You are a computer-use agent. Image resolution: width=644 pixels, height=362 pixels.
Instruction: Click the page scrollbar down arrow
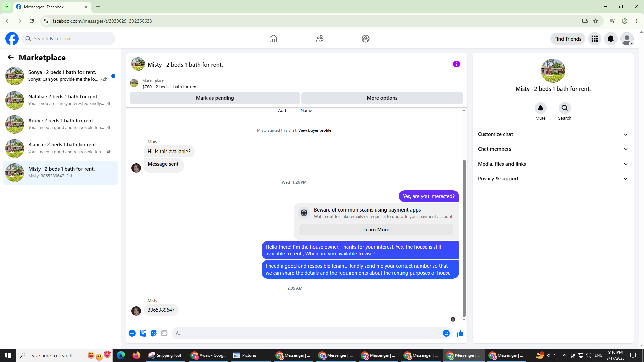coord(641,345)
